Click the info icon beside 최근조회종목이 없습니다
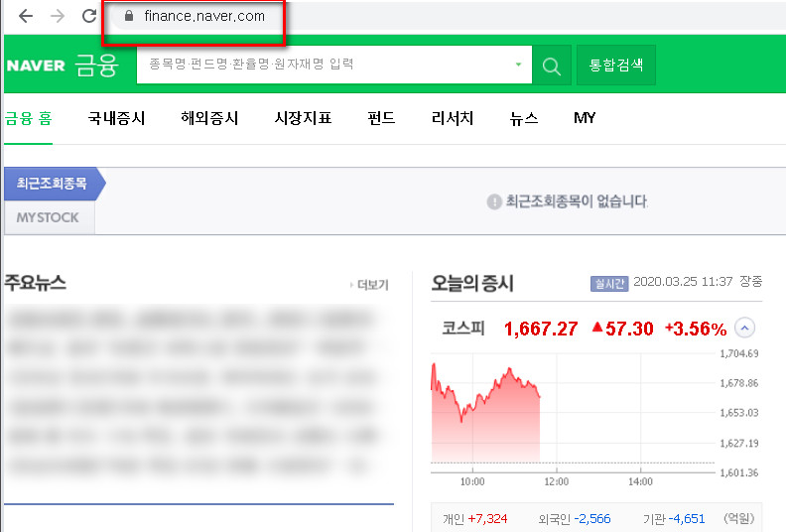 pos(494,202)
